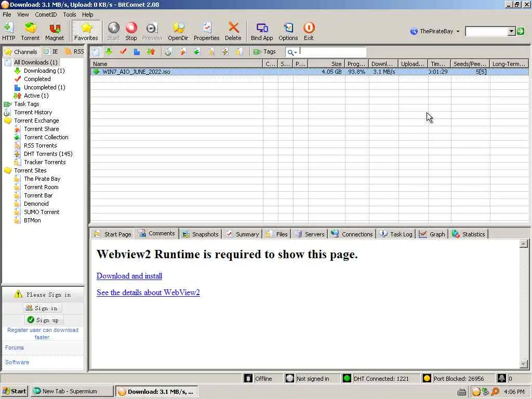This screenshot has height=399, width=532.
Task: Click the red Stop task icon
Action: [x=131, y=31]
